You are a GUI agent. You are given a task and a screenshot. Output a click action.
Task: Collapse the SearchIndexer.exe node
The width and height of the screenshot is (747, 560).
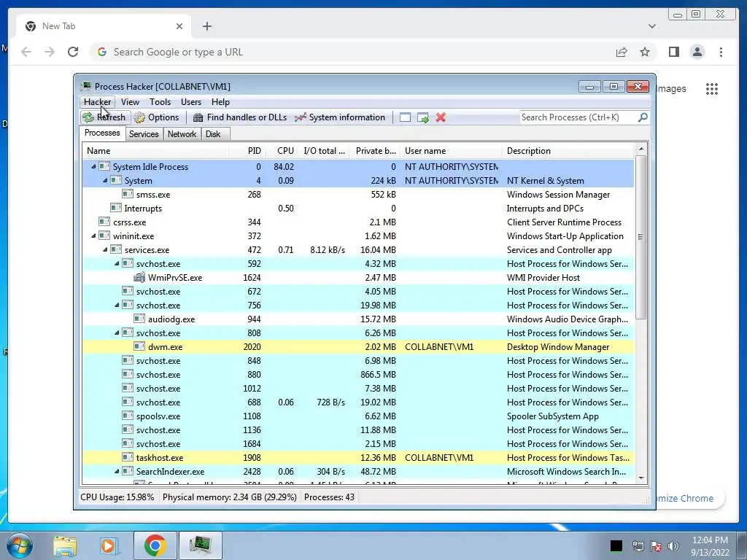tap(117, 471)
